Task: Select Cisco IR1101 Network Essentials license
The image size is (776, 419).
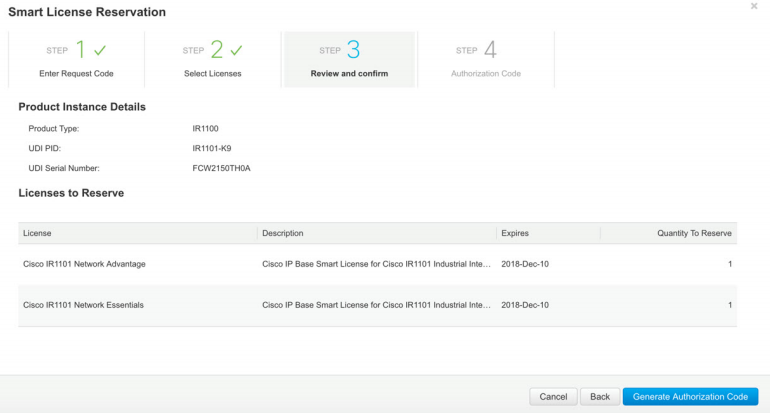Action: [83, 305]
